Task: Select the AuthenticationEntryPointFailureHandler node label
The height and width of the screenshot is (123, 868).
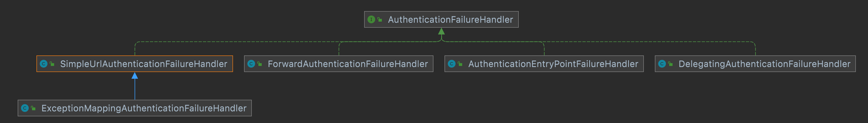Action: 553,64
